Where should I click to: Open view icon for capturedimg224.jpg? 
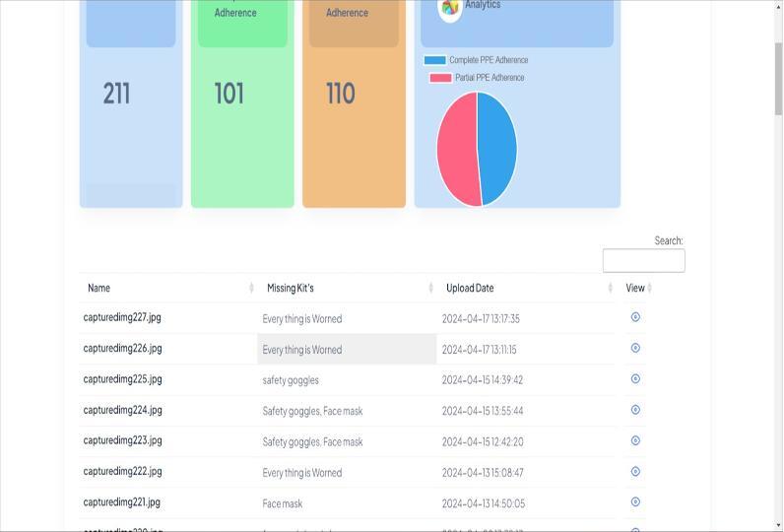point(635,410)
